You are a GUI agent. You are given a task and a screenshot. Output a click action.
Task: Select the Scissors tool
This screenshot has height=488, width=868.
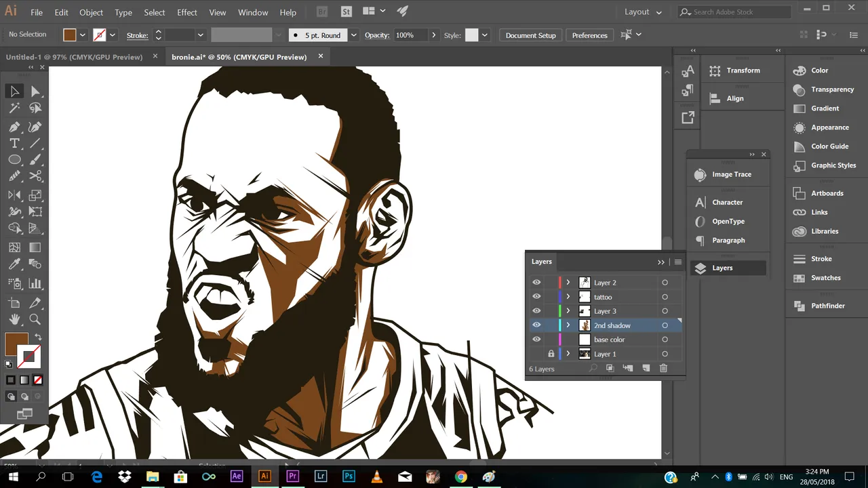tap(35, 176)
